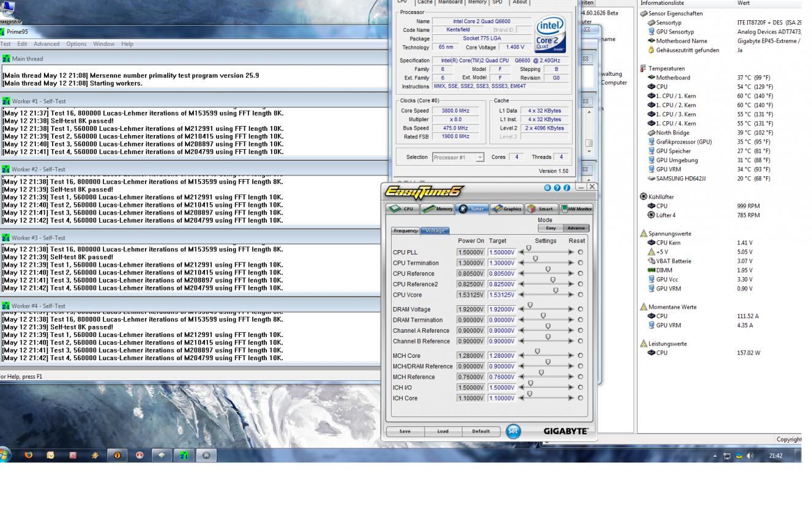Screen dimensions: 812x507
Task: Open the Windows Start orb
Action: [x=6, y=455]
